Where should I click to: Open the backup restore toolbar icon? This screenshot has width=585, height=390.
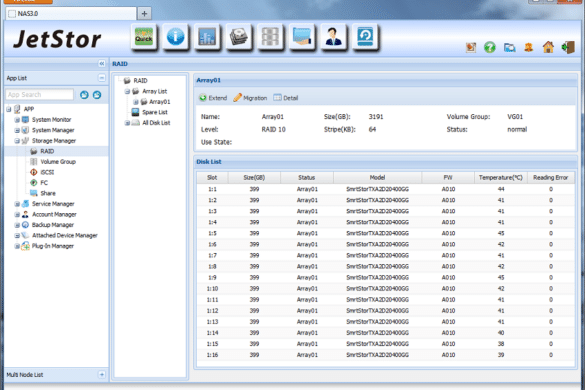pos(365,37)
